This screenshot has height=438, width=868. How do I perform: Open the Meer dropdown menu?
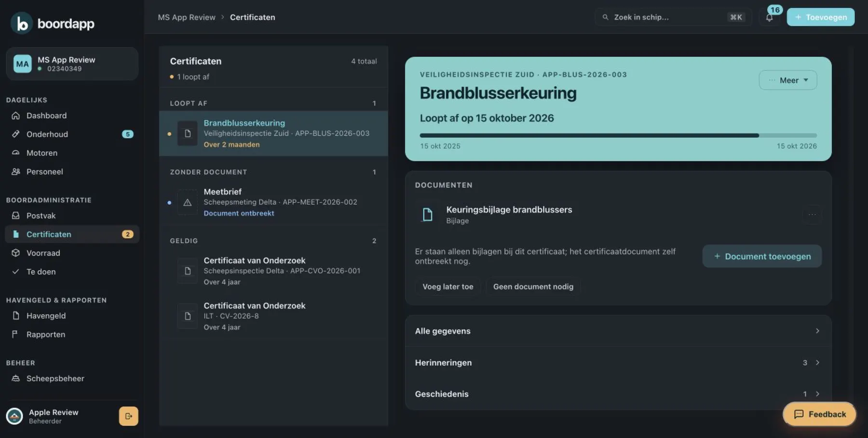pyautogui.click(x=788, y=80)
